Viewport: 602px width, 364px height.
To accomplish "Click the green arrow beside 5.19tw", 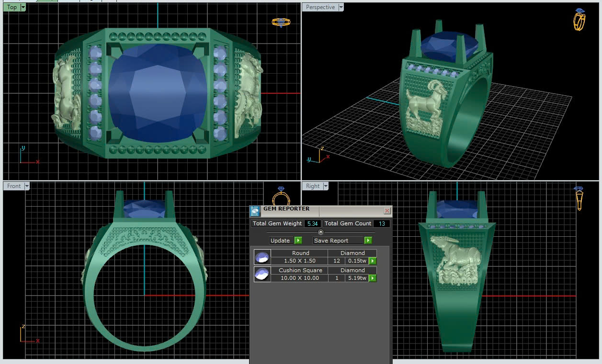I will tap(373, 278).
